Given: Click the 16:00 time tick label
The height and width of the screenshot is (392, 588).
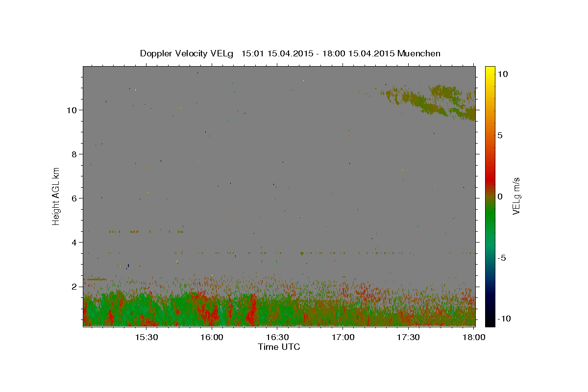Looking at the screenshot, I should pos(212,337).
